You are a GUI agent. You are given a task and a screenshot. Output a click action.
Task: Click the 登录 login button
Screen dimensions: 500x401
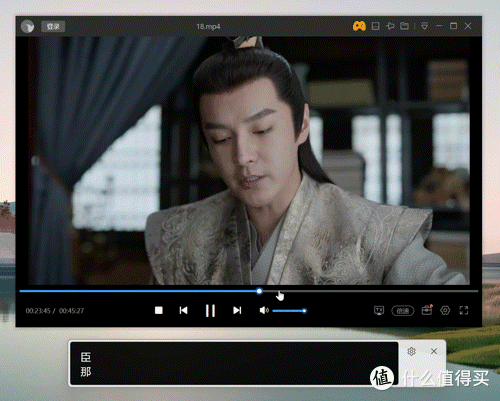tap(53, 26)
